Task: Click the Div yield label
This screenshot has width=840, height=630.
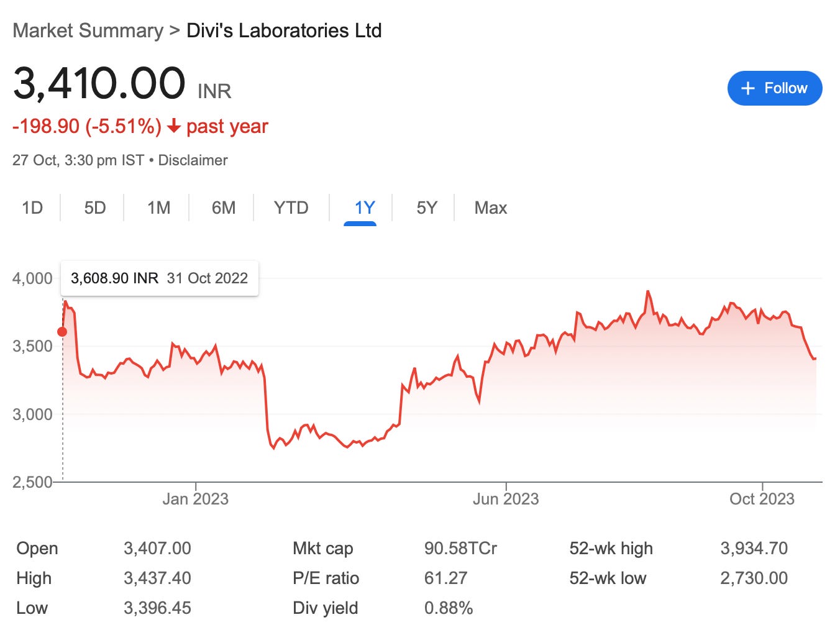Action: click(x=325, y=608)
